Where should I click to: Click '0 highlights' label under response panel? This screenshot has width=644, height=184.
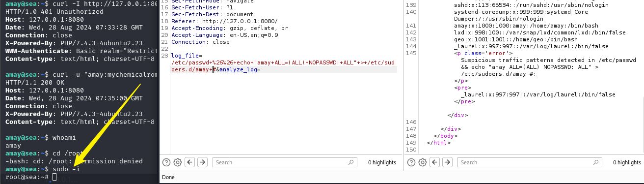coord(627,162)
